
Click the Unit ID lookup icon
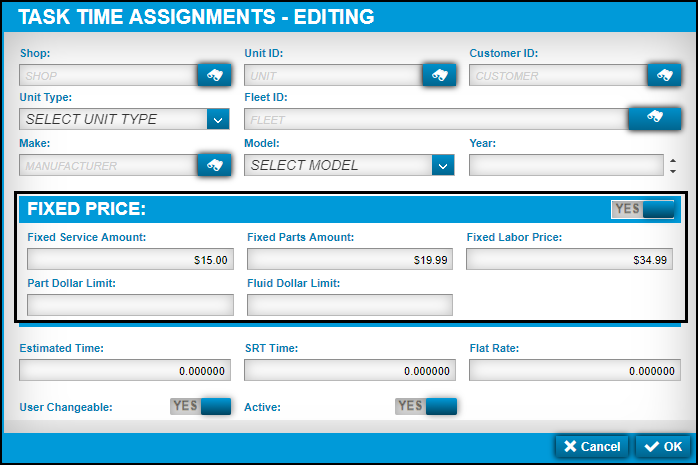click(438, 75)
